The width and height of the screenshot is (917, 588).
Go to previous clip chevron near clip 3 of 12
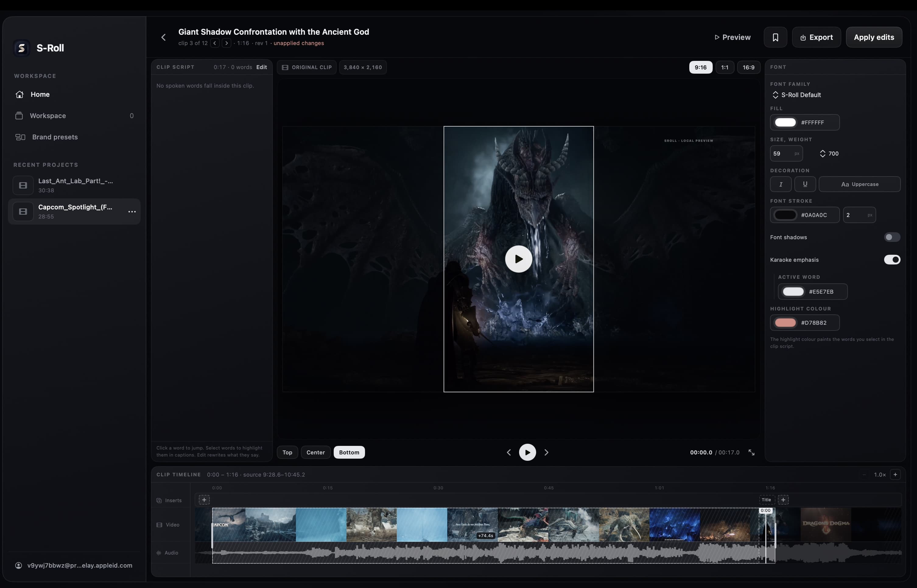[215, 43]
